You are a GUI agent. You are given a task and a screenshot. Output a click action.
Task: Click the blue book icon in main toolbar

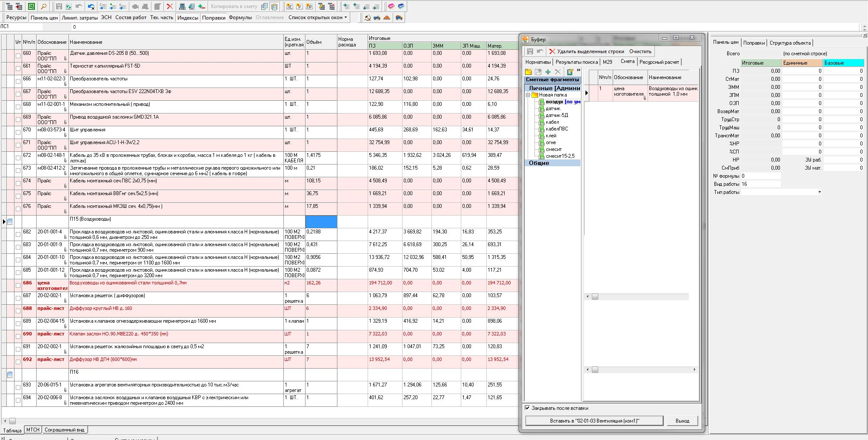(401, 6)
